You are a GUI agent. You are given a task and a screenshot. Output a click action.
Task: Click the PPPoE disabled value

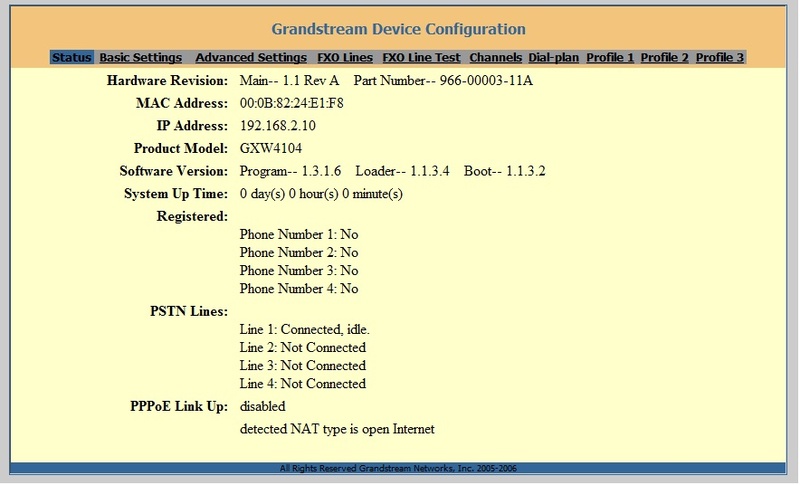[x=262, y=406]
